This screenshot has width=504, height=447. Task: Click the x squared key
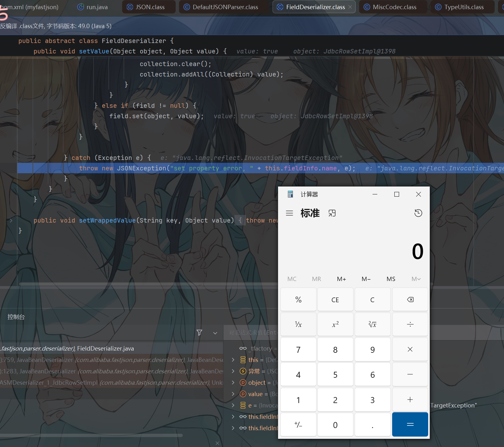335,324
